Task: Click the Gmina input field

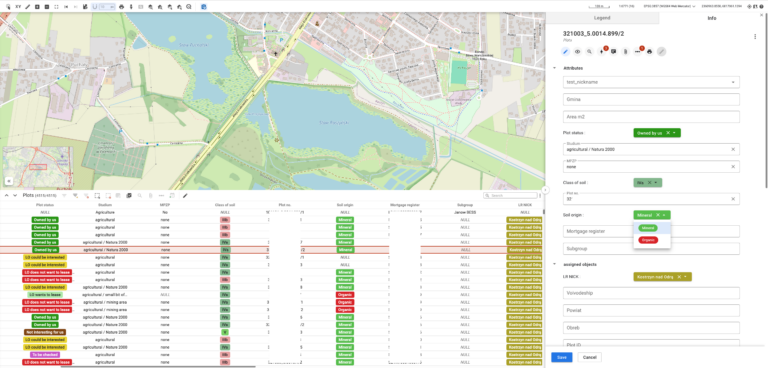Action: (651, 99)
